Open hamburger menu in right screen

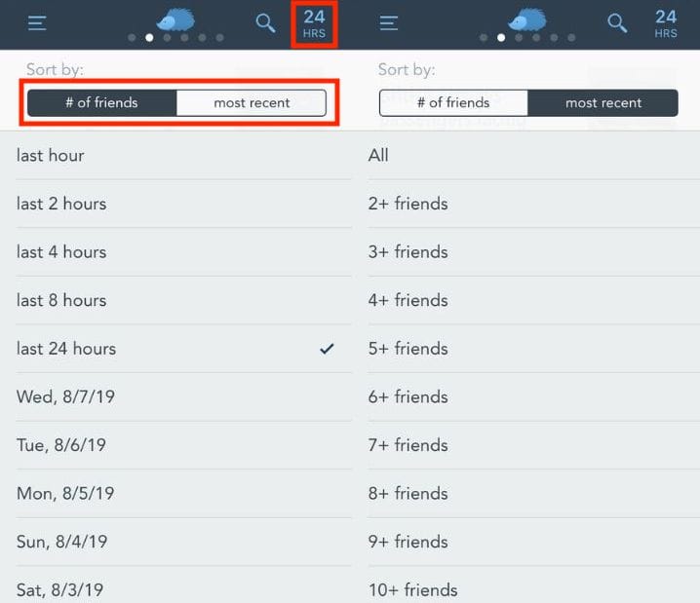[x=389, y=23]
